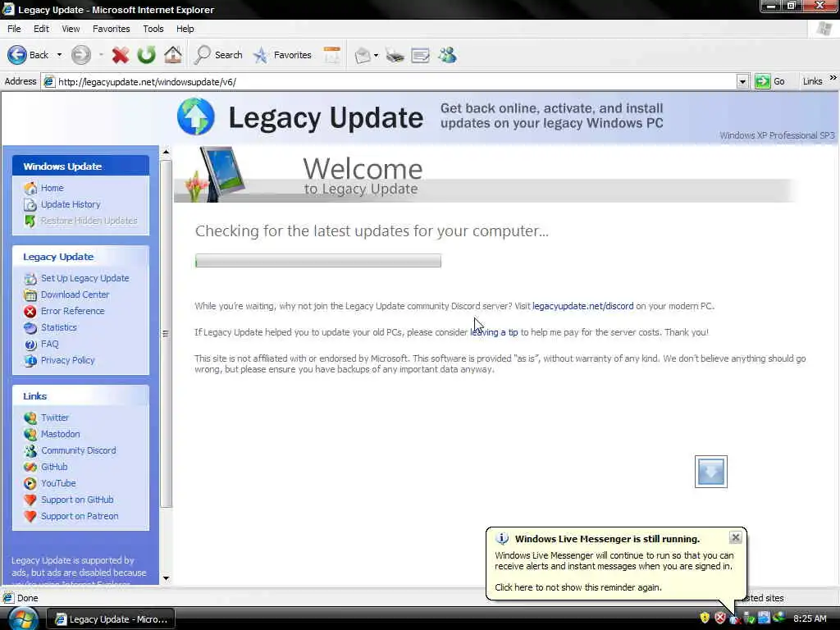The height and width of the screenshot is (630, 840).
Task: Open the Search pane
Action: [218, 55]
